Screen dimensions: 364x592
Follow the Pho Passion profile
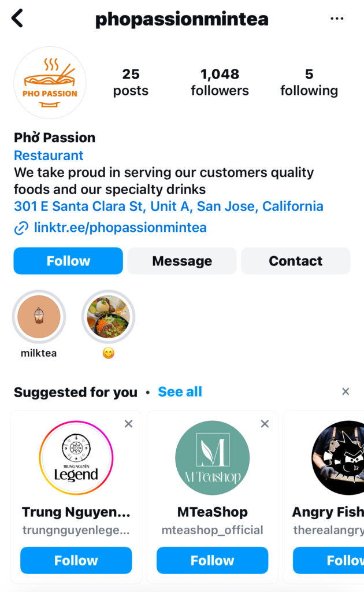click(x=68, y=261)
